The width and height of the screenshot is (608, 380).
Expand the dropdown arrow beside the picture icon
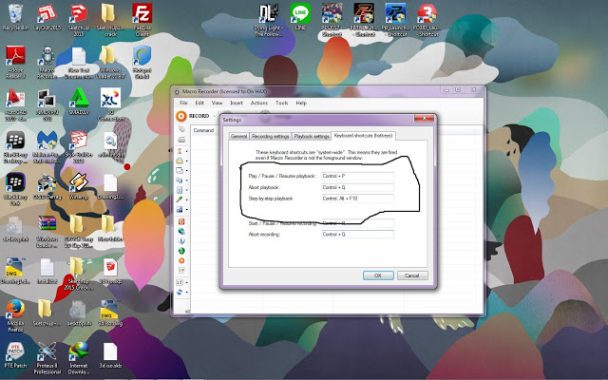click(x=187, y=210)
